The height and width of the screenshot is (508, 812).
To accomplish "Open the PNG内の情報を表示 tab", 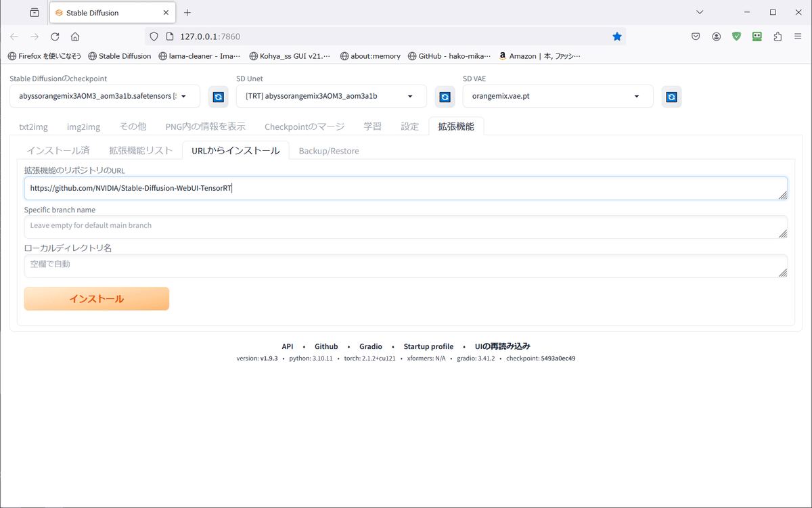I will click(205, 126).
